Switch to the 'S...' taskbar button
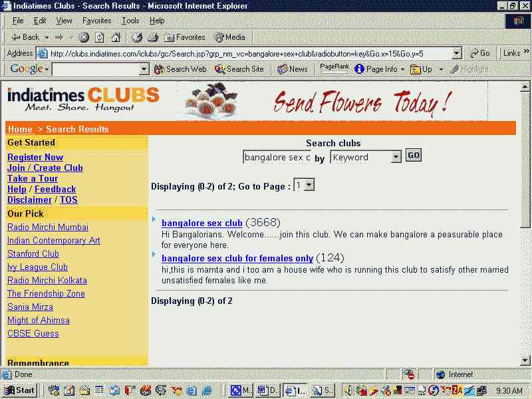Viewport: 532px width, 399px height. (322, 390)
